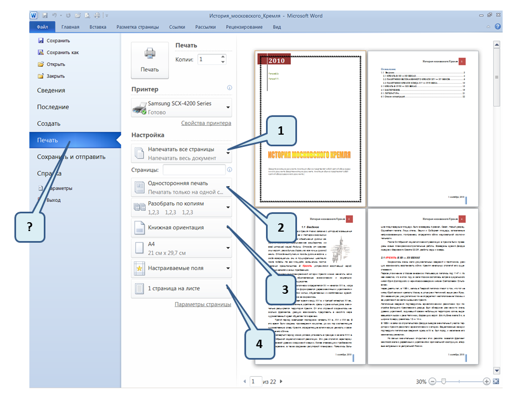The height and width of the screenshot is (399, 532).
Task: Click the Параметры страницы link
Action: coord(202,304)
